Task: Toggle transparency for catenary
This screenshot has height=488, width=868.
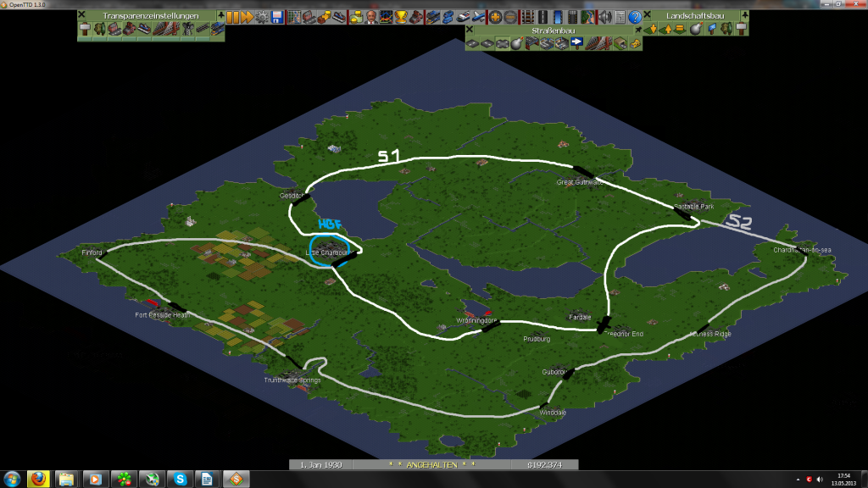Action: (203, 28)
